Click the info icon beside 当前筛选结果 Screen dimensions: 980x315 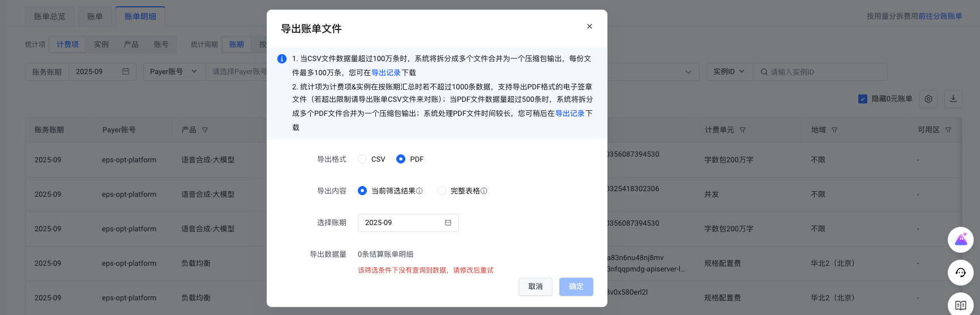[420, 191]
